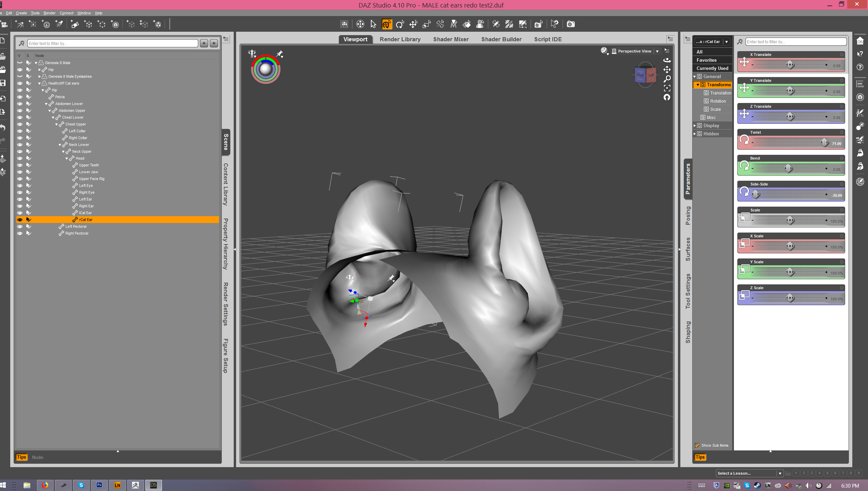Click the Render camera icon

(570, 24)
